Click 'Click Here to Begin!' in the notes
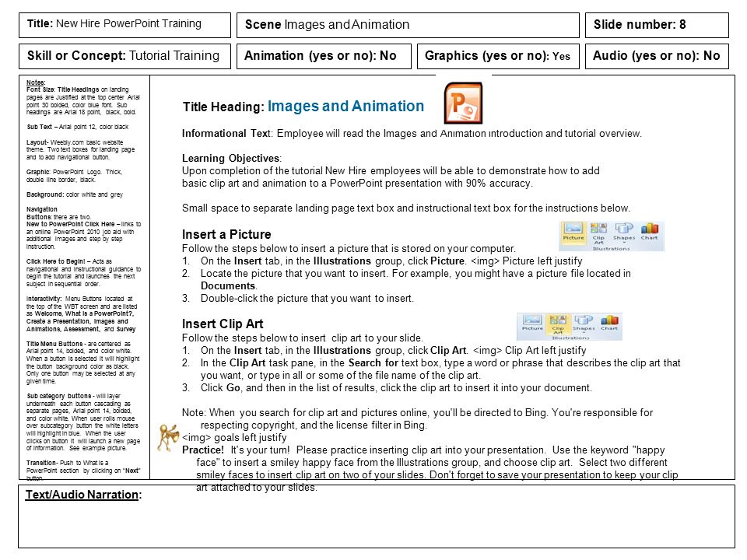747x560 pixels. [56, 261]
